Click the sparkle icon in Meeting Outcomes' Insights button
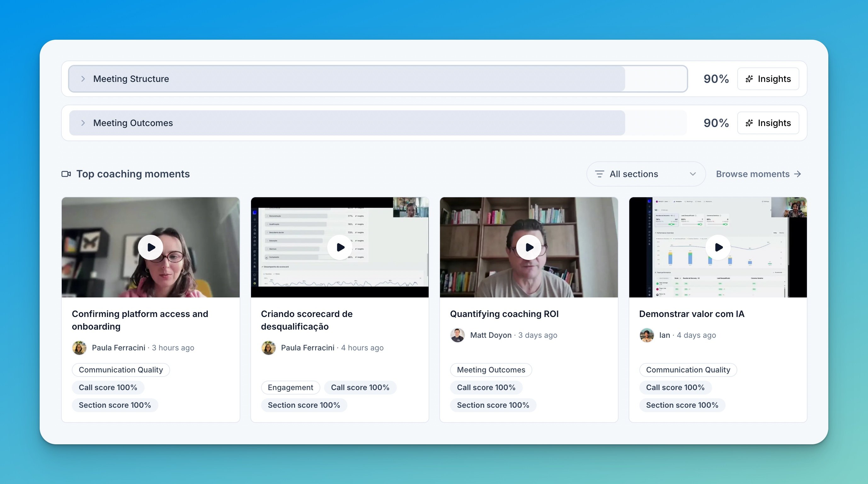This screenshot has width=868, height=484. pyautogui.click(x=749, y=123)
